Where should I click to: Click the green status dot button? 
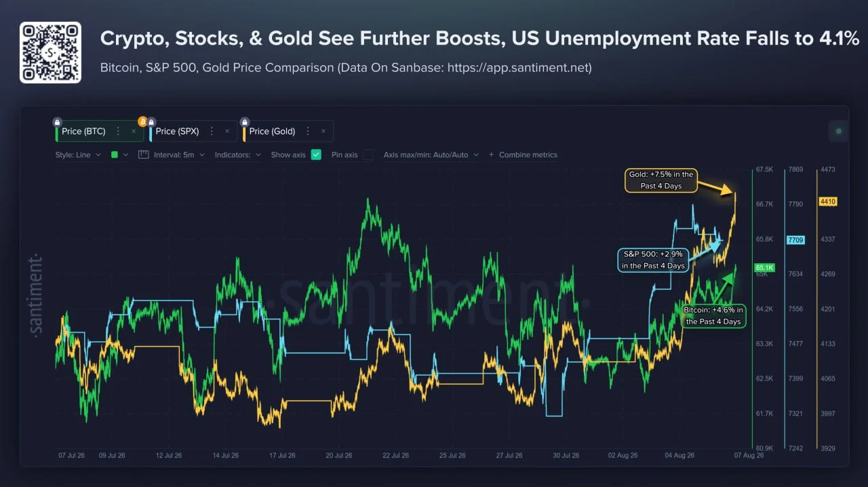(x=839, y=132)
